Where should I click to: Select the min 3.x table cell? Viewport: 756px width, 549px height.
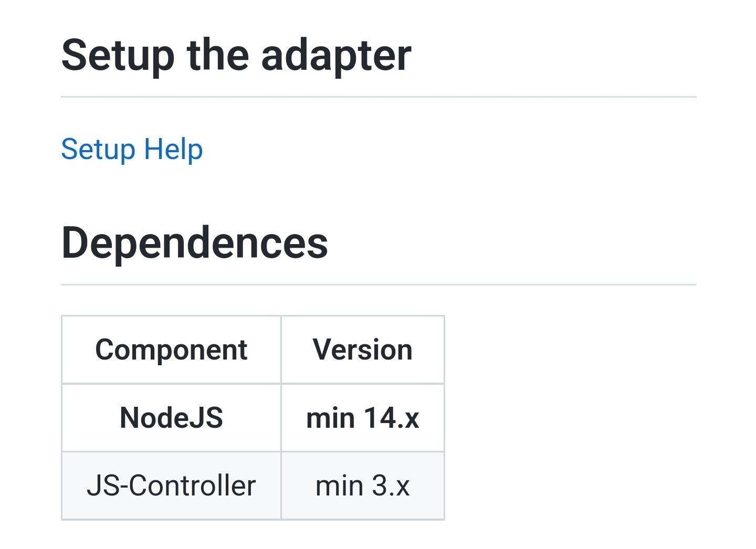point(363,485)
